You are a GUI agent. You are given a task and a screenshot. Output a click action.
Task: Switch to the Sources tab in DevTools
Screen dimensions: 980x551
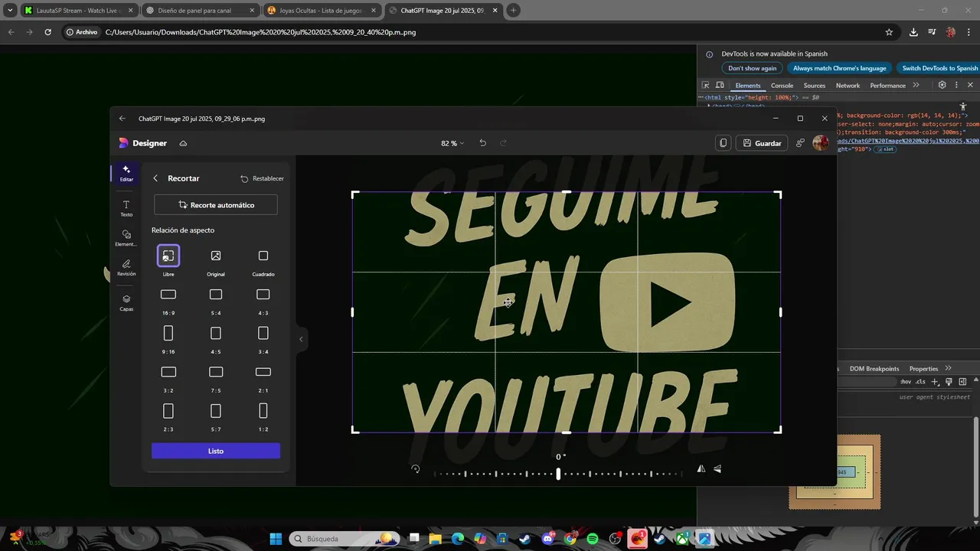pos(814,86)
